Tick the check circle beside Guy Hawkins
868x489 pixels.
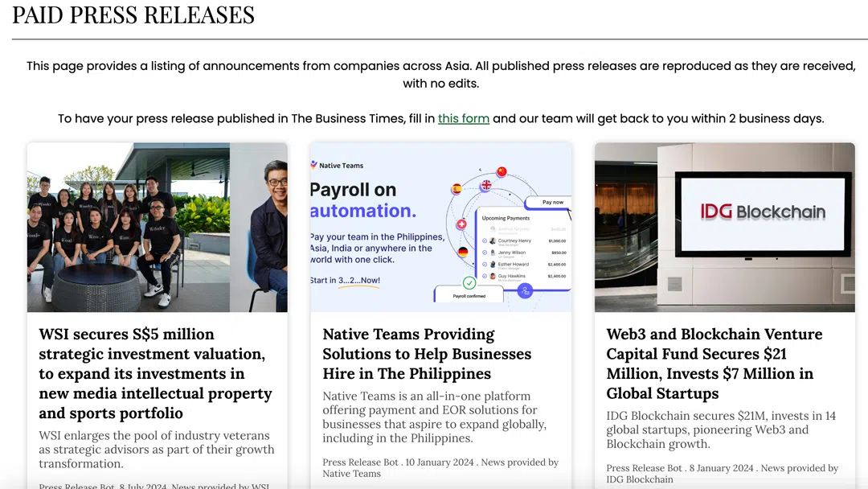click(485, 276)
